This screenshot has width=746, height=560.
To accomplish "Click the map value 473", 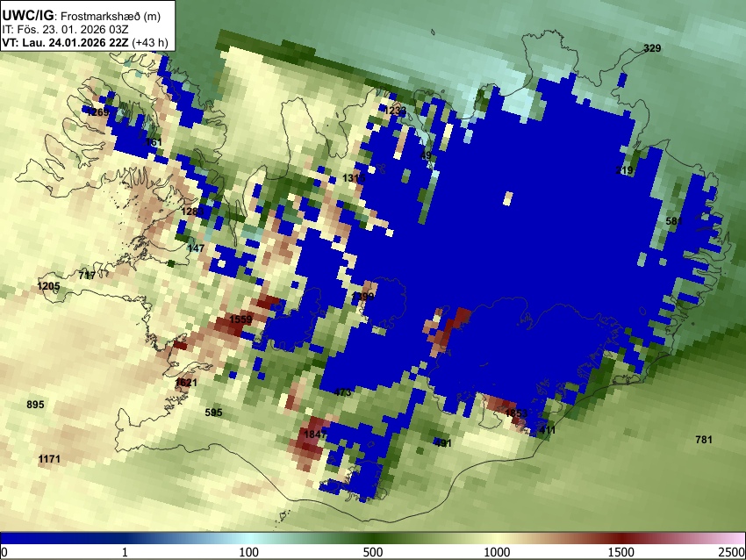I will (x=342, y=392).
